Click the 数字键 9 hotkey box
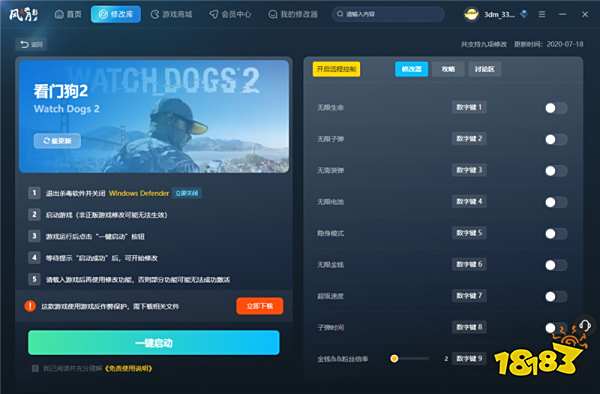The height and width of the screenshot is (394, 600). pyautogui.click(x=469, y=358)
